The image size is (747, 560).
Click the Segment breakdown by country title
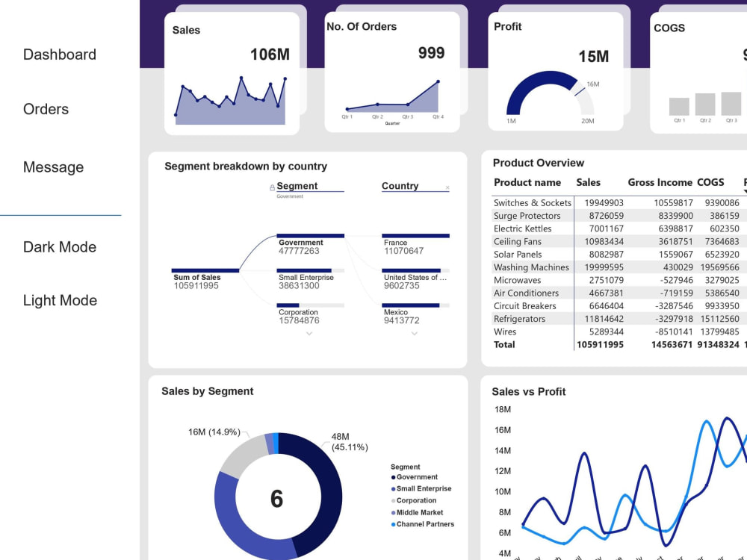coord(246,167)
